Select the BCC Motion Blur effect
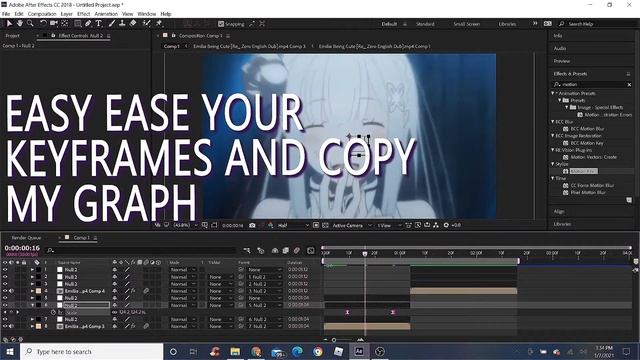Screen dimensions: 640x360 tap(587, 129)
